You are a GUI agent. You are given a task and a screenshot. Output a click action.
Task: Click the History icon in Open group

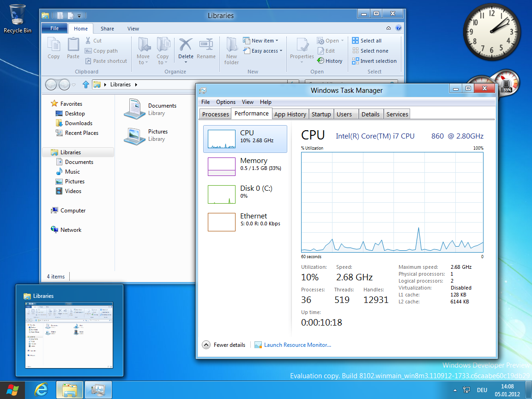[x=321, y=61]
